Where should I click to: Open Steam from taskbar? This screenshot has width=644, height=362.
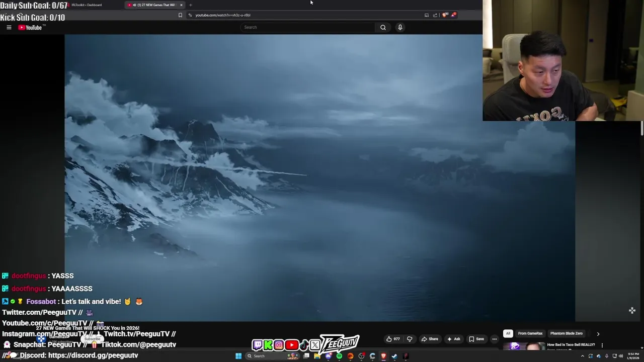[394, 356]
